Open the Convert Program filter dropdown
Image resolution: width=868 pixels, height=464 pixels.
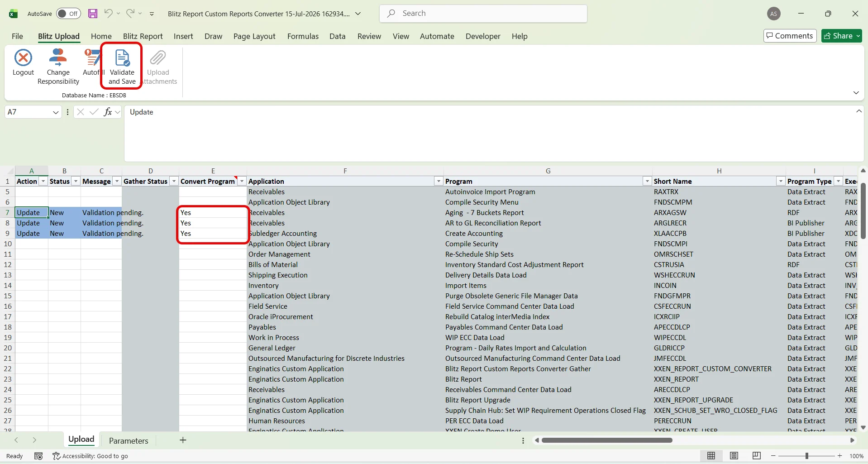tap(242, 181)
